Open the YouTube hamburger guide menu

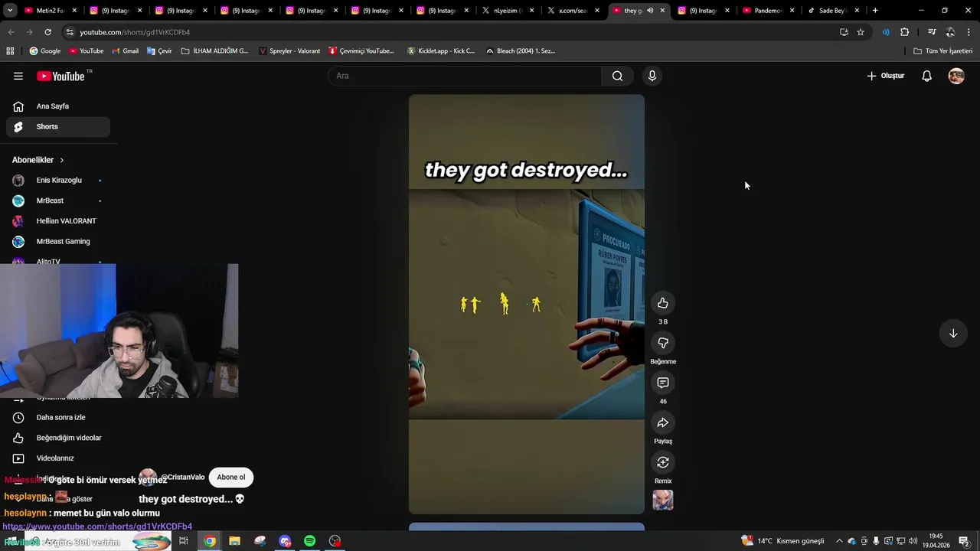point(18,76)
